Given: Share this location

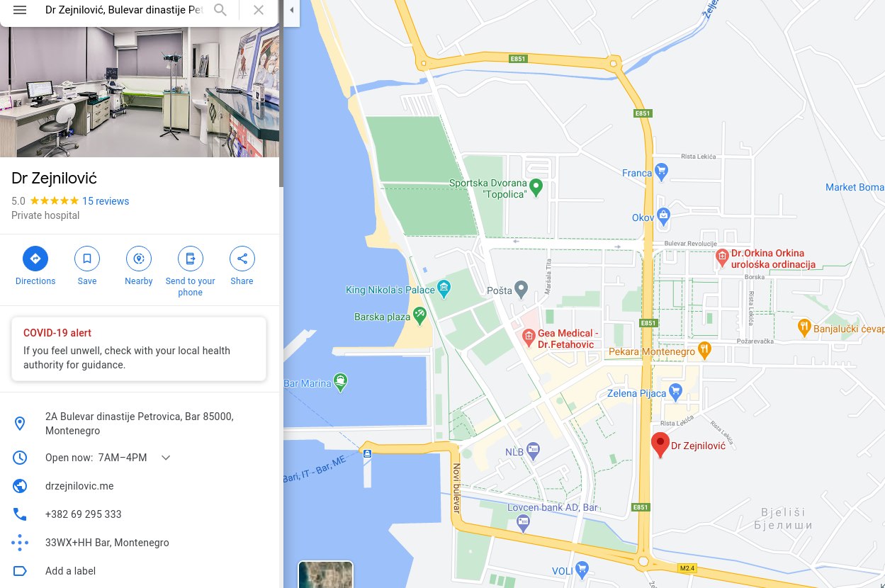Looking at the screenshot, I should (242, 259).
